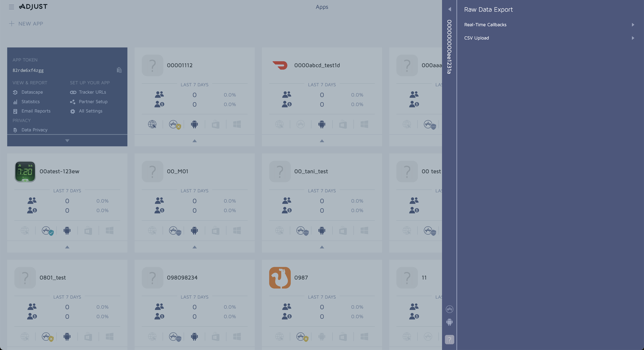Create a NEW APP
644x350 pixels.
point(26,23)
